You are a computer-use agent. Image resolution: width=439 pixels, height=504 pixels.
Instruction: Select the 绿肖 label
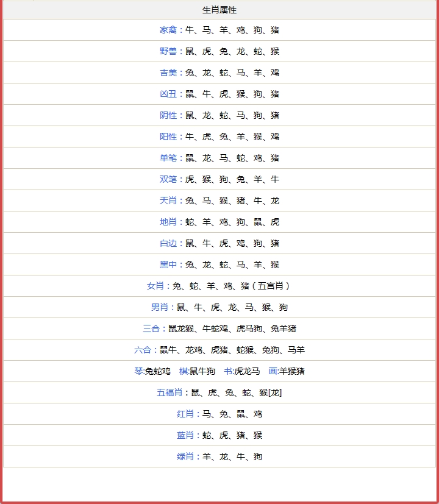click(185, 456)
